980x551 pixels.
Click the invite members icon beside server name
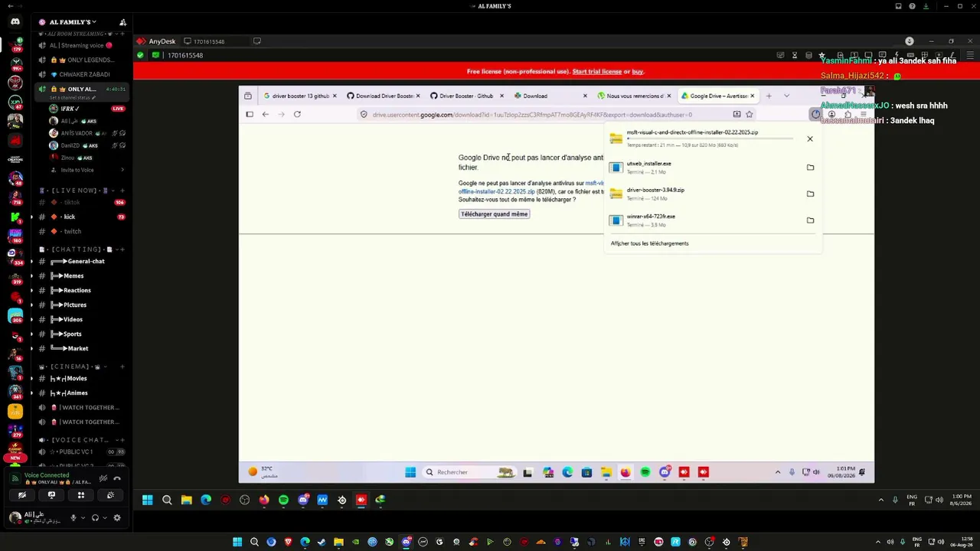[x=122, y=22]
